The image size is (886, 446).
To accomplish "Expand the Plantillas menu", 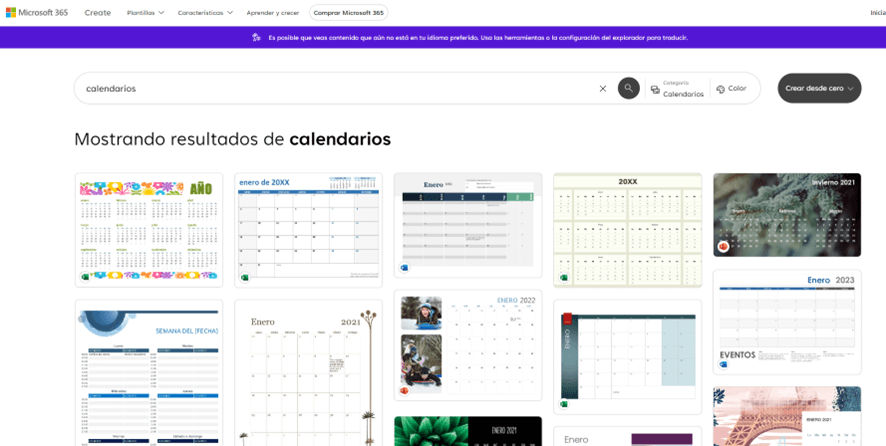I will (146, 12).
